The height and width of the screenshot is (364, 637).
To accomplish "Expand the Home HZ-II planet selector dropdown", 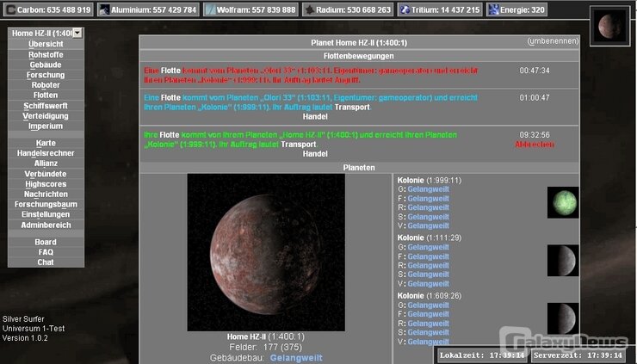I will coord(77,33).
